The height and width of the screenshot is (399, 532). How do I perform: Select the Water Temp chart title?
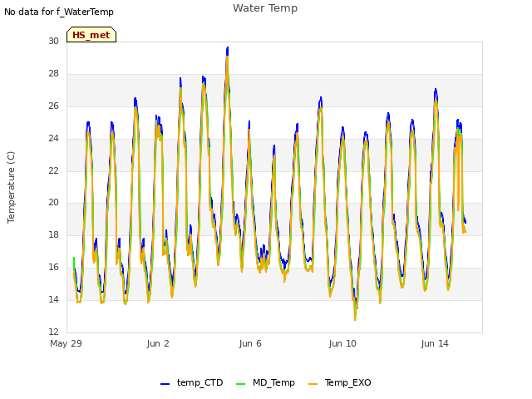point(265,7)
